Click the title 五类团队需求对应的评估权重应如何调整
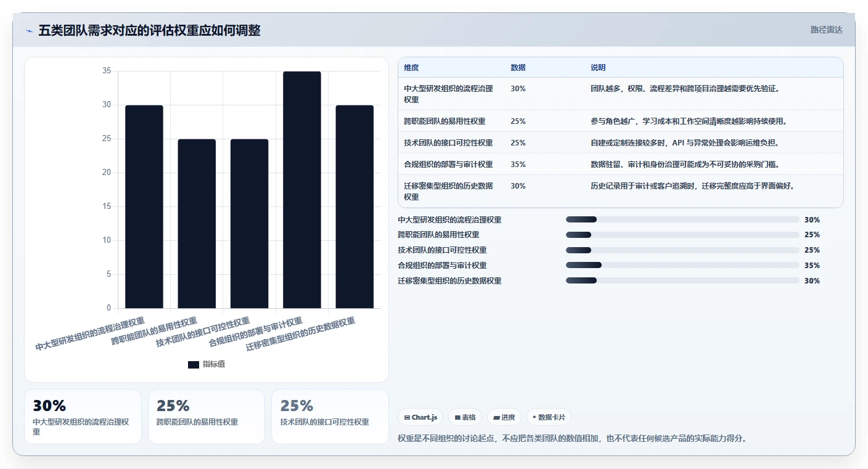Image resolution: width=868 pixels, height=469 pixels. (149, 30)
